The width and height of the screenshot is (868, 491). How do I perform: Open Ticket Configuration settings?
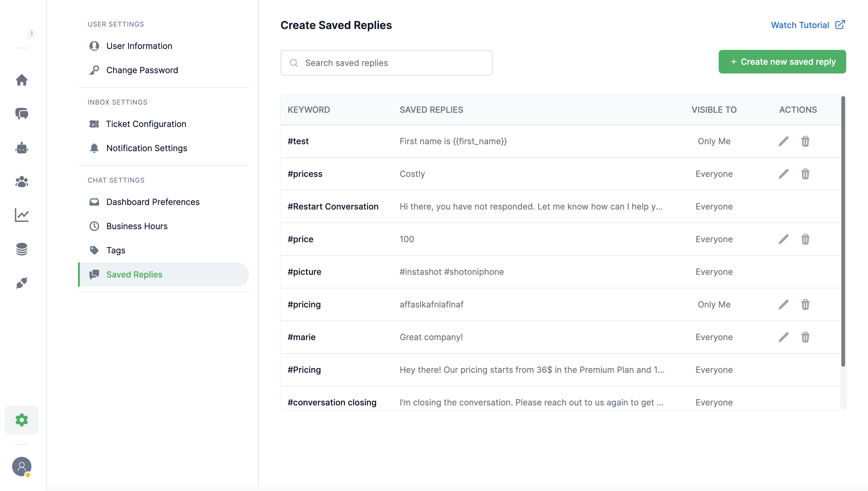coord(146,124)
